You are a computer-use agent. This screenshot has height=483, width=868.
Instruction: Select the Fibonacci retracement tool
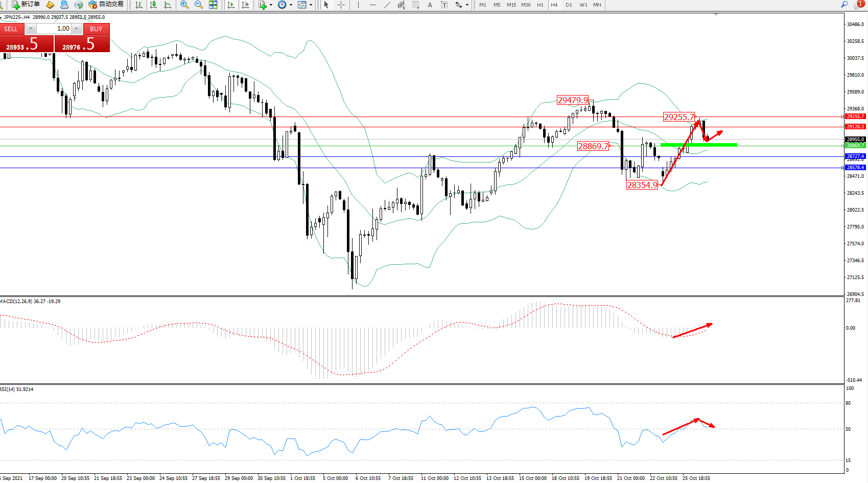415,5
